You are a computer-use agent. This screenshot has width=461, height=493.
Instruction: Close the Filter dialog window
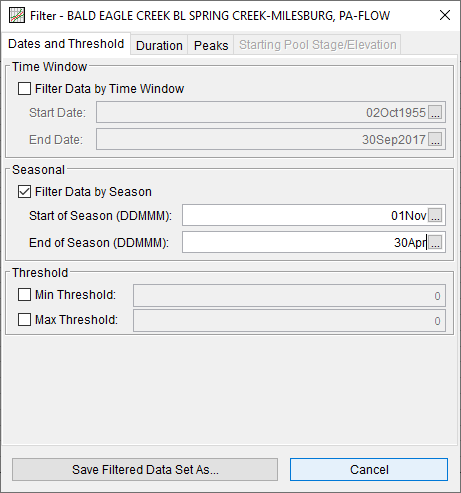click(445, 15)
